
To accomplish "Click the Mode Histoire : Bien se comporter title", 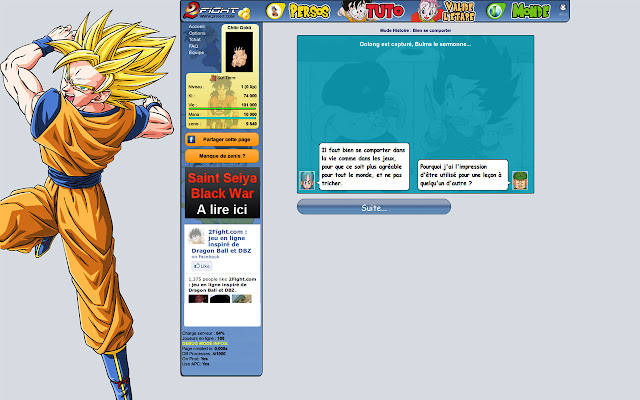I will [x=416, y=30].
